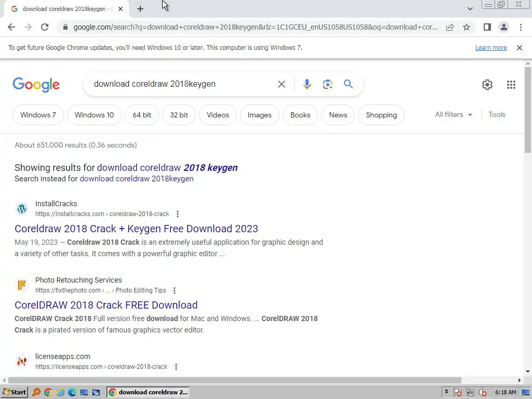Open 'CorelDRAW 2018 Crack FREE Download' result

pos(106,305)
